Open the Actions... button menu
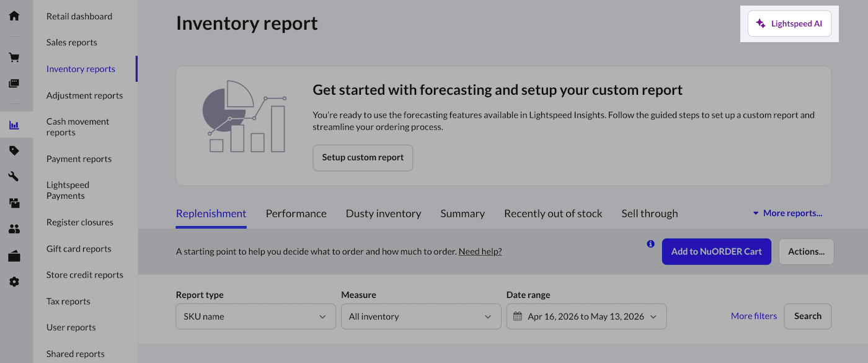The image size is (868, 363). coord(806,251)
